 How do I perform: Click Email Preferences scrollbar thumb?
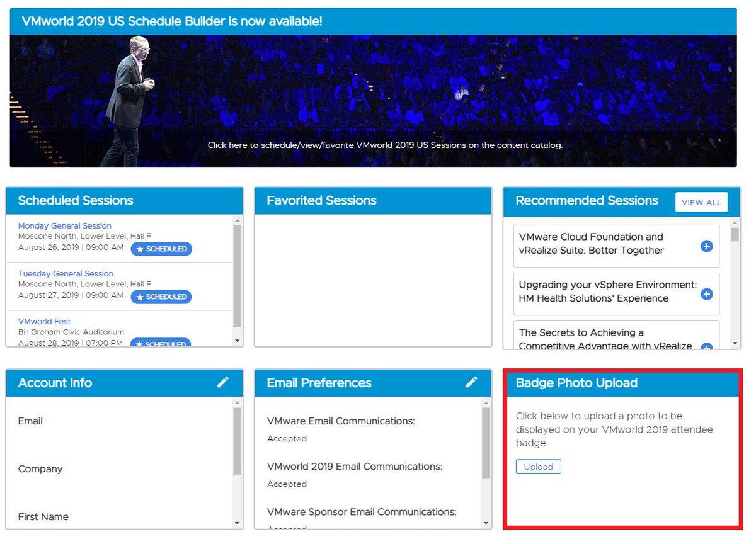(x=486, y=443)
